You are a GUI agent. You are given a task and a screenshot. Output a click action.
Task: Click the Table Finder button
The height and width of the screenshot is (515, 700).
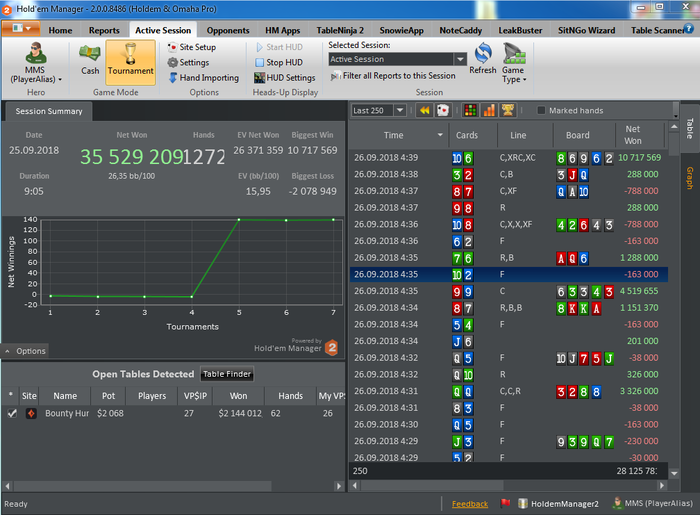[227, 374]
